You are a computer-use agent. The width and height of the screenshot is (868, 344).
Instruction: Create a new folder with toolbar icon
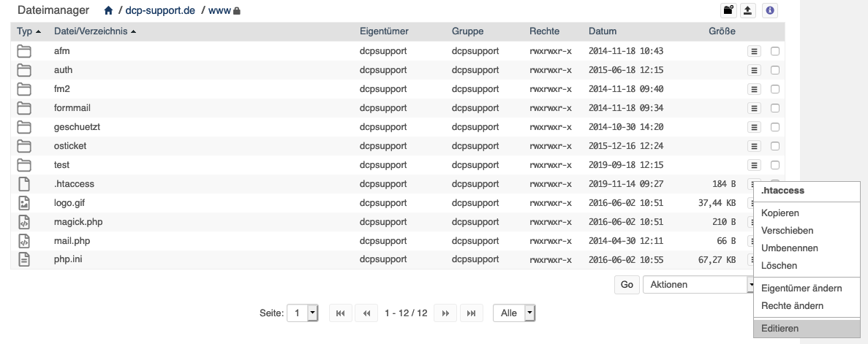point(728,10)
